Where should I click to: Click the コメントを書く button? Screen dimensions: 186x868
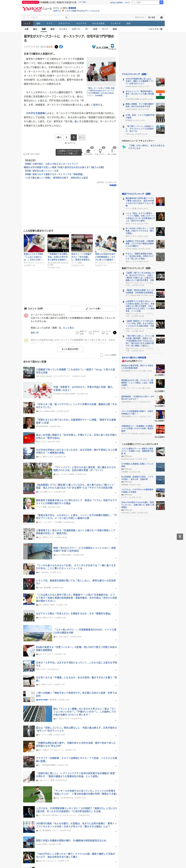point(93,309)
